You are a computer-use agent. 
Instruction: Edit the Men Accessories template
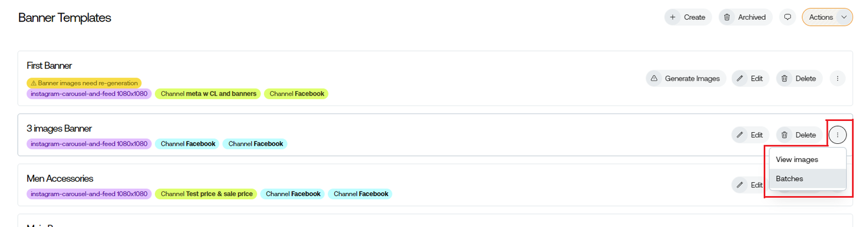coord(749,185)
